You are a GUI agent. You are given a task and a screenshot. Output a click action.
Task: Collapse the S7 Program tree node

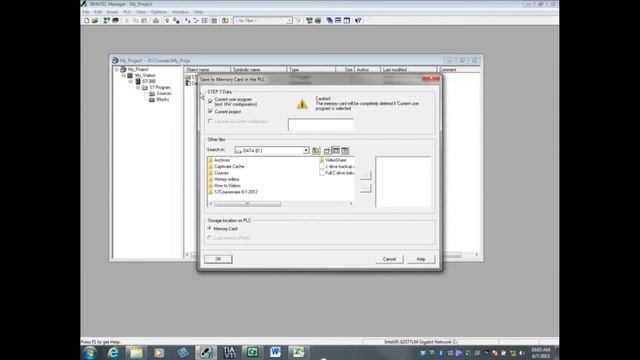(138, 87)
